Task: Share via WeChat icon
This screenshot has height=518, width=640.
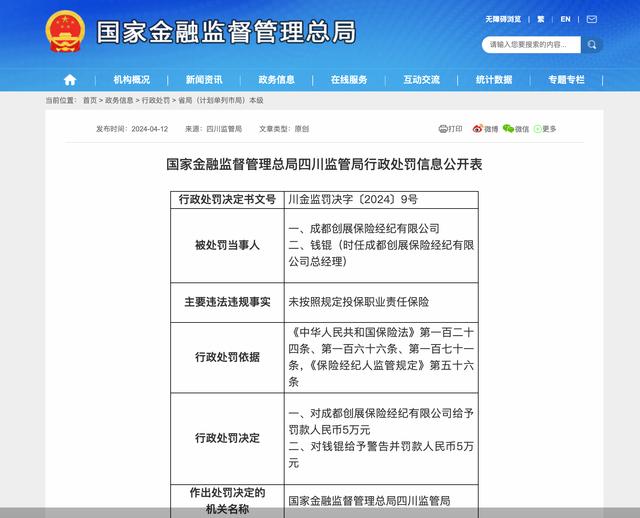Action: point(508,129)
